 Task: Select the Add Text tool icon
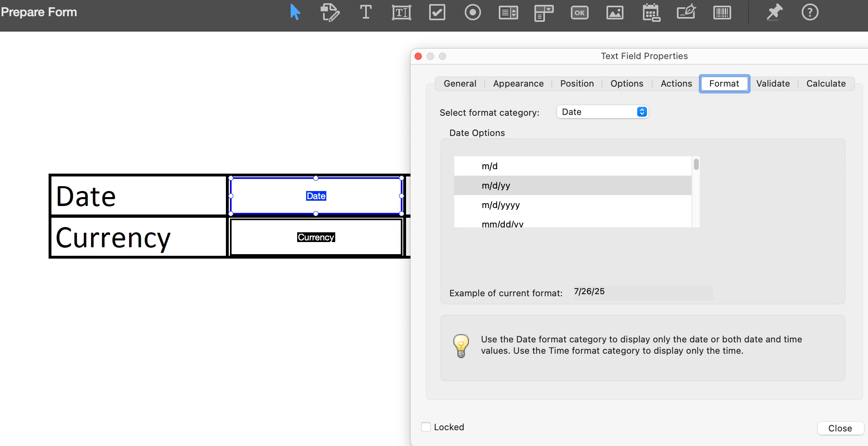[366, 12]
